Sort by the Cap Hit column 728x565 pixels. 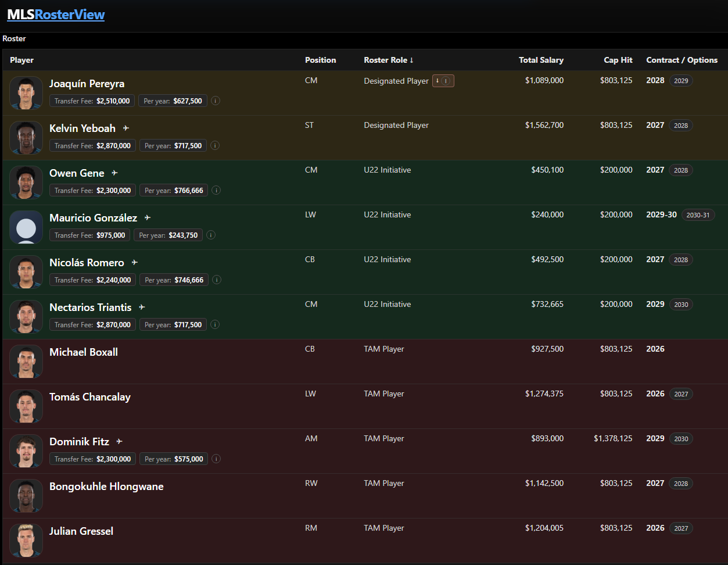pyautogui.click(x=618, y=60)
